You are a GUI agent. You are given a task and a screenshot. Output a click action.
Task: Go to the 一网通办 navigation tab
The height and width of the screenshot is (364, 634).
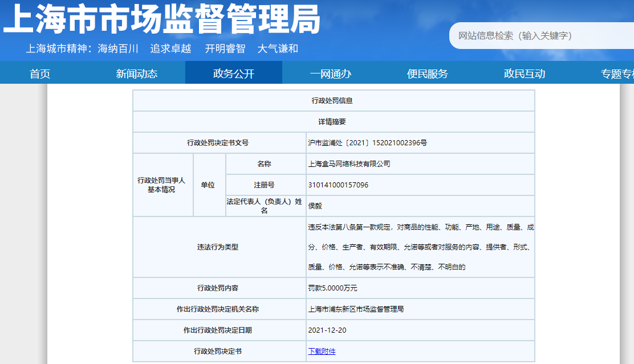click(x=330, y=73)
